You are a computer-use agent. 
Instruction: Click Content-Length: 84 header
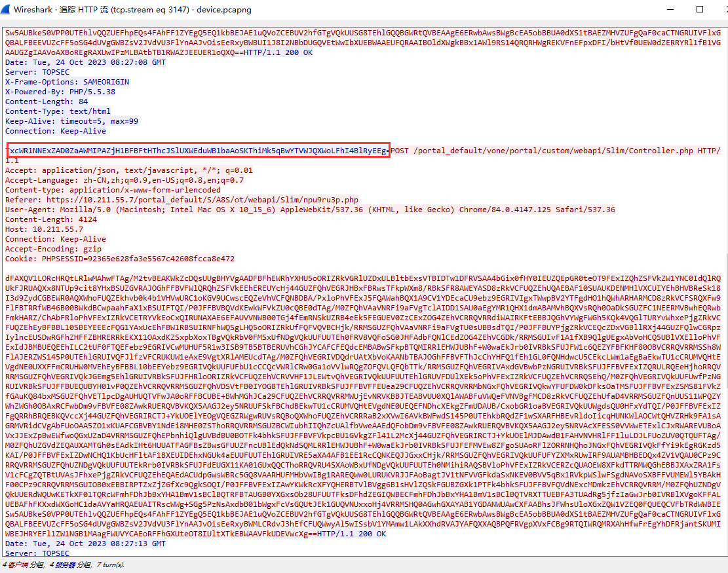pyautogui.click(x=47, y=102)
